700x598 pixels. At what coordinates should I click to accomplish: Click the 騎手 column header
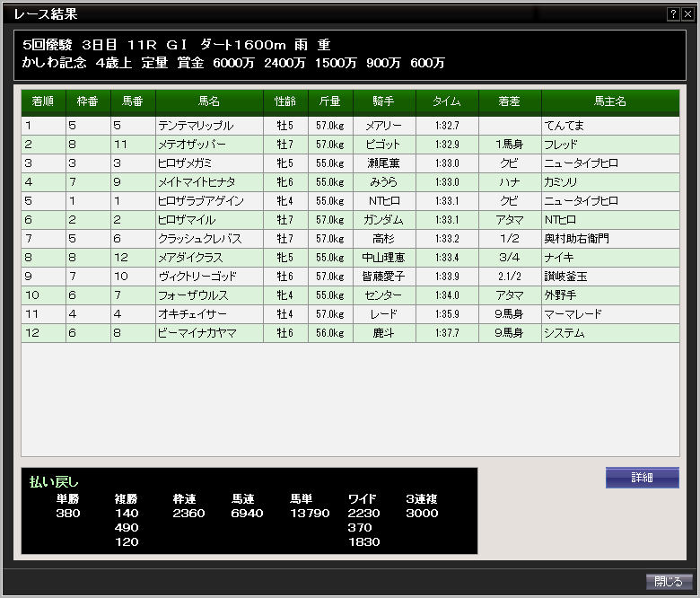(x=384, y=101)
